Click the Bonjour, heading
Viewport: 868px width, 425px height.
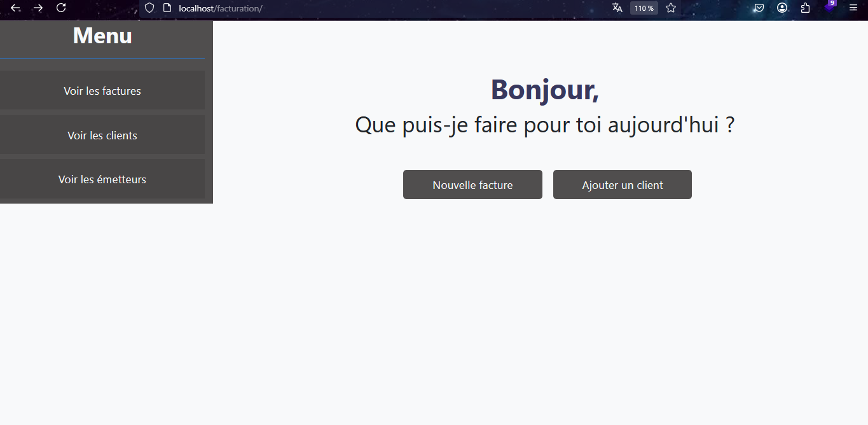pyautogui.click(x=545, y=89)
